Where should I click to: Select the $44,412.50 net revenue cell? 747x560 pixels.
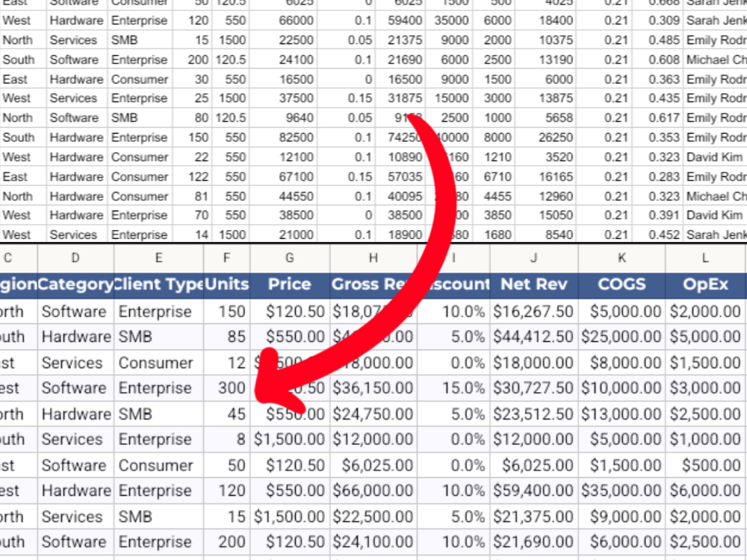(x=533, y=337)
